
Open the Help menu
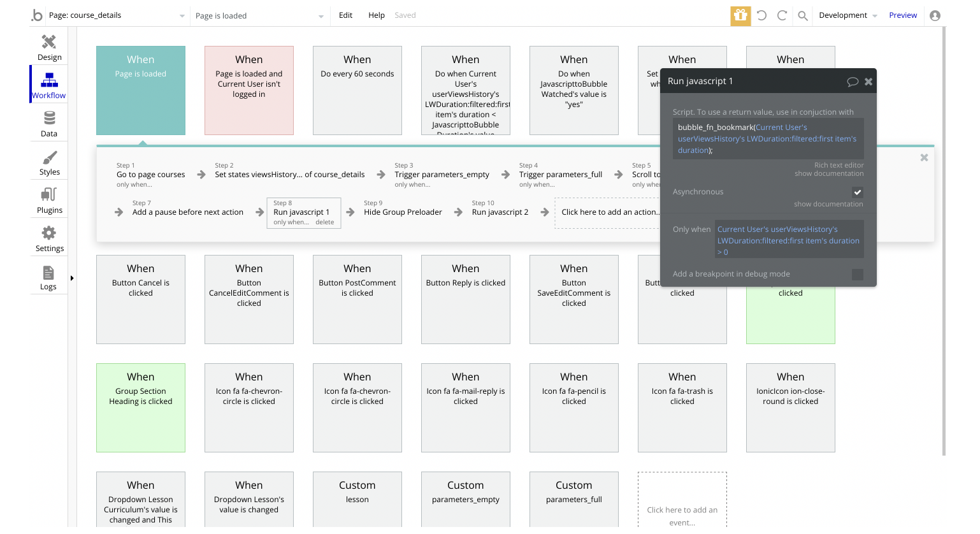pos(376,15)
